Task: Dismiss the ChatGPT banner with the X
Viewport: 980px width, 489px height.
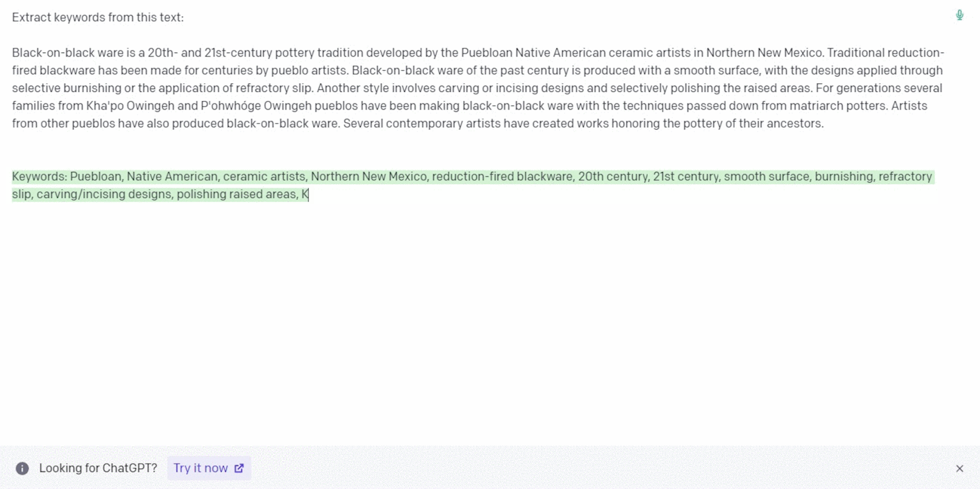Action: pyautogui.click(x=959, y=468)
